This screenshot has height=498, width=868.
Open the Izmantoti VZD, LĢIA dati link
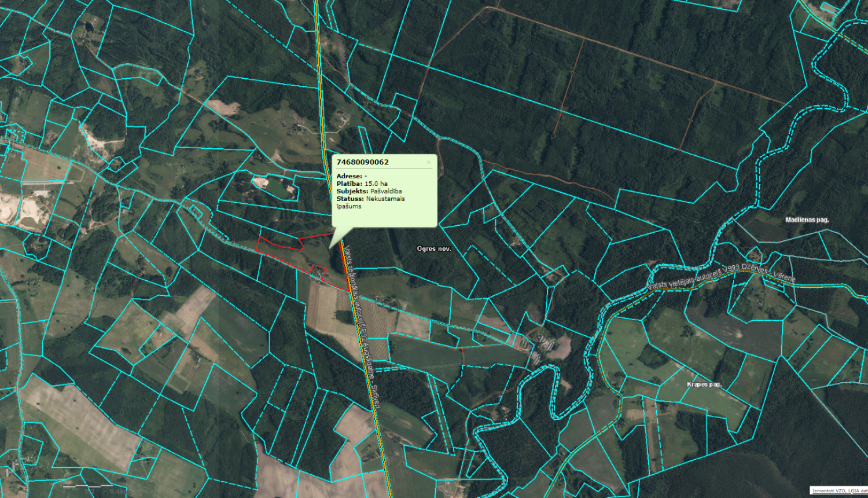(x=839, y=491)
